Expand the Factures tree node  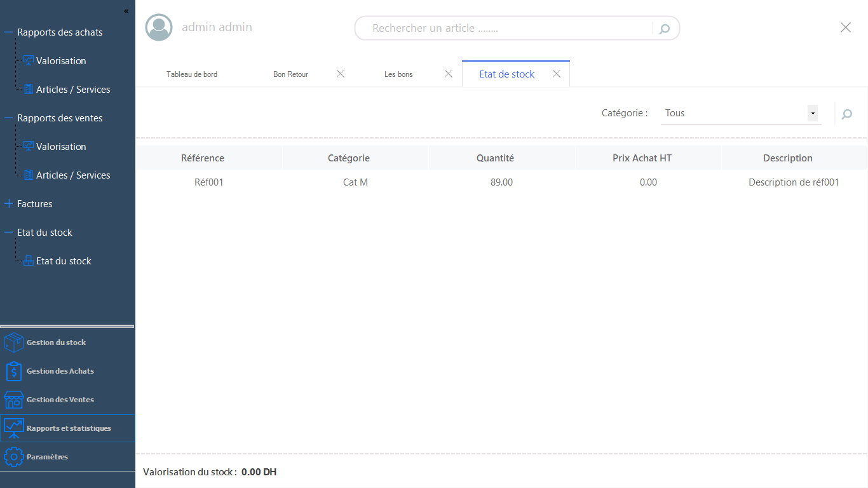[x=9, y=204]
